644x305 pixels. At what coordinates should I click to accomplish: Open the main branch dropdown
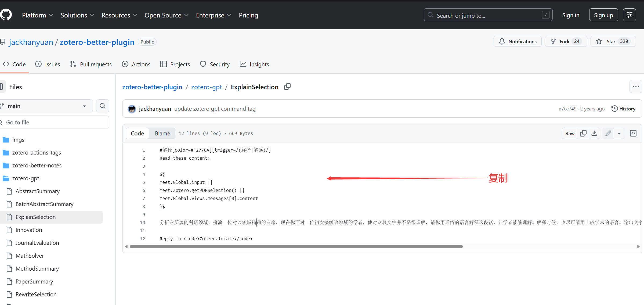pyautogui.click(x=46, y=106)
